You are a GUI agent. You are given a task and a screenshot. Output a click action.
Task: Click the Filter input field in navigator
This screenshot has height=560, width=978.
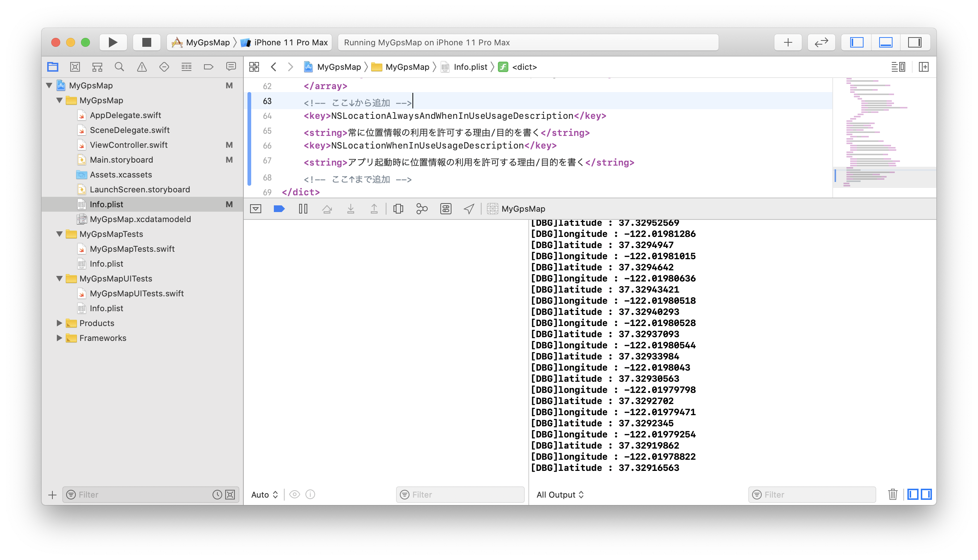click(143, 494)
